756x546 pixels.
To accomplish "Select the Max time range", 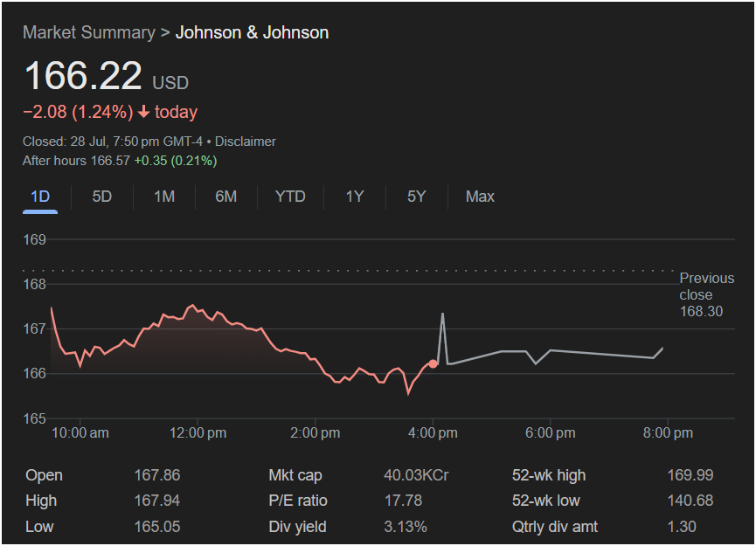I will coord(480,197).
